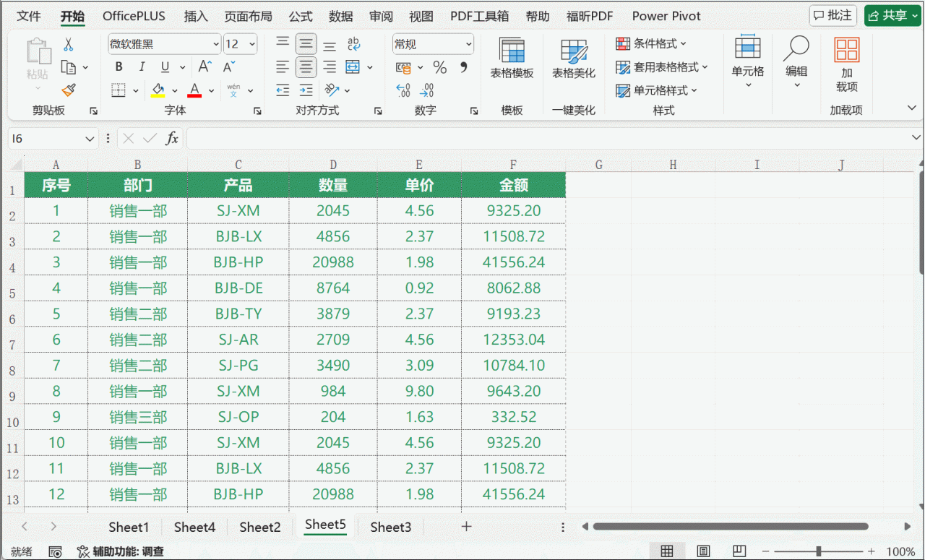Image resolution: width=925 pixels, height=560 pixels.
Task: Click the text orientation icon
Action: 332,90
